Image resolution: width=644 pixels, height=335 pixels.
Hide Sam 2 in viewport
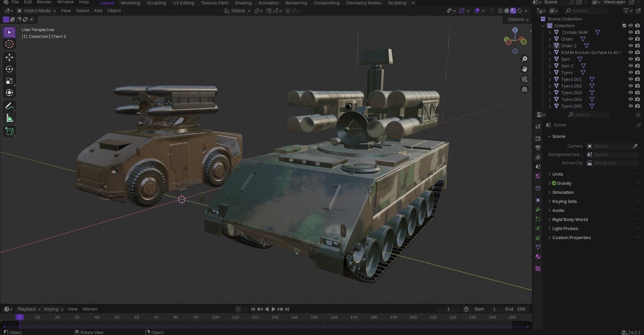coord(631,66)
